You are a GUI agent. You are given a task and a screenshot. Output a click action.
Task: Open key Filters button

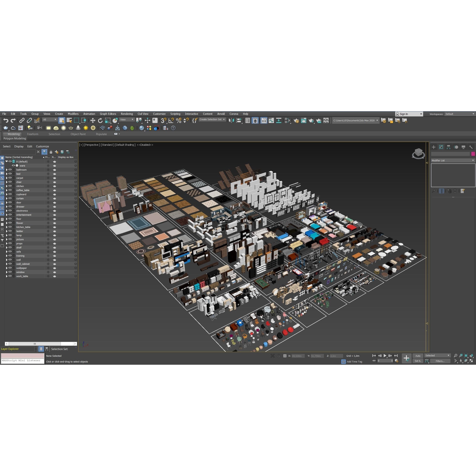(440, 361)
